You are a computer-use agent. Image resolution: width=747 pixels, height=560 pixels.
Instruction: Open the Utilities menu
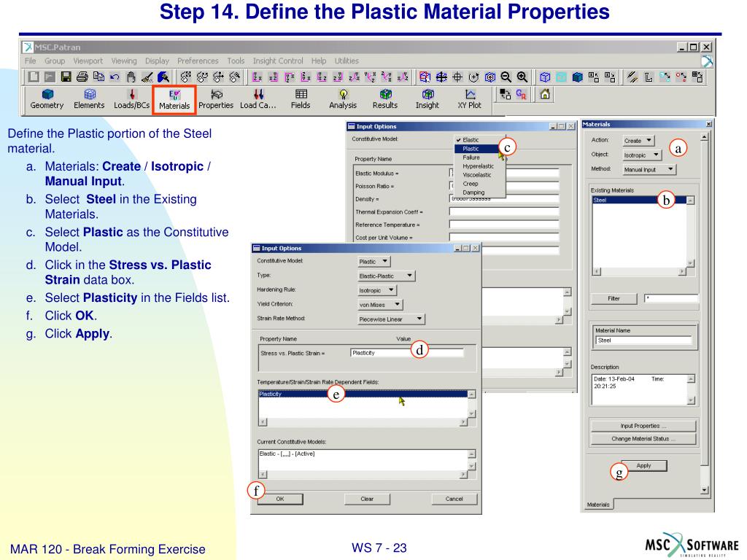[x=347, y=61]
